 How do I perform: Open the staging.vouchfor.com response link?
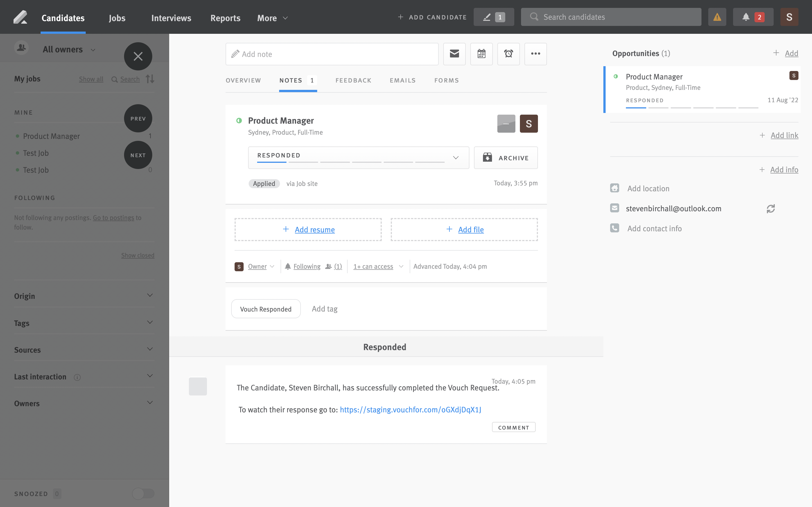[410, 410]
